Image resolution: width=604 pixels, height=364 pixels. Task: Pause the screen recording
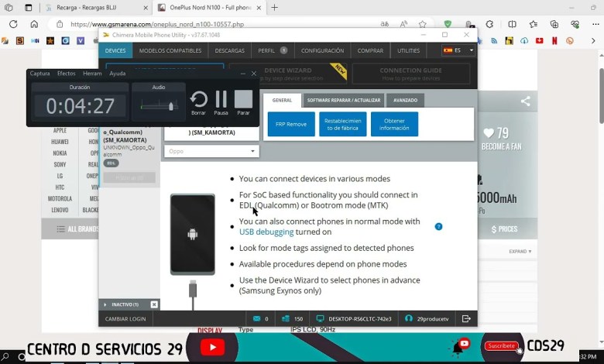221,99
